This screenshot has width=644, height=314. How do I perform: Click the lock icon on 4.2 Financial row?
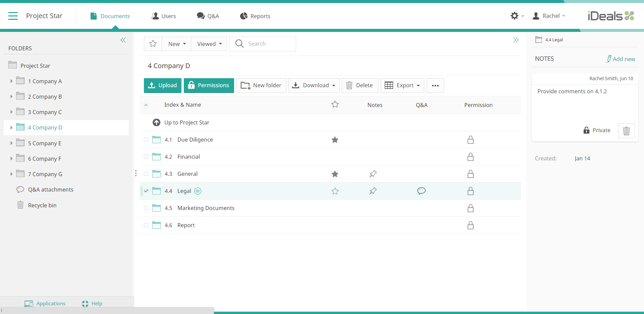tap(471, 157)
